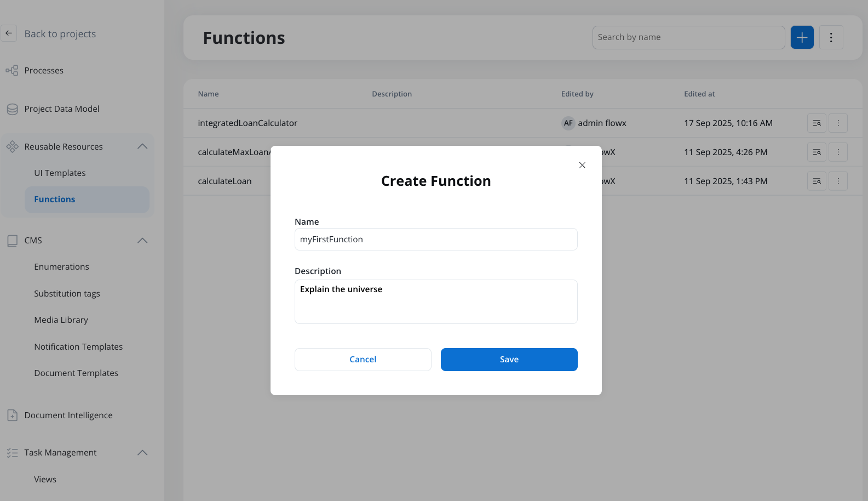The width and height of the screenshot is (868, 501).
Task: Click the back arrow icon
Action: (x=9, y=33)
